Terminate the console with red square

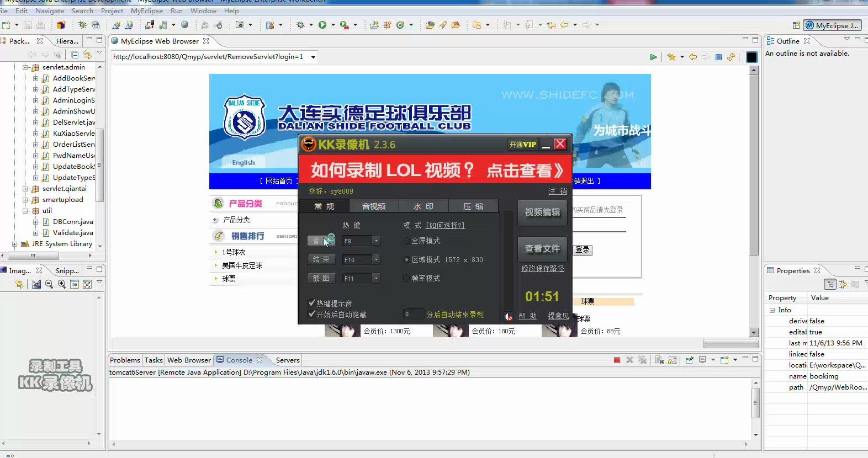pyautogui.click(x=617, y=360)
